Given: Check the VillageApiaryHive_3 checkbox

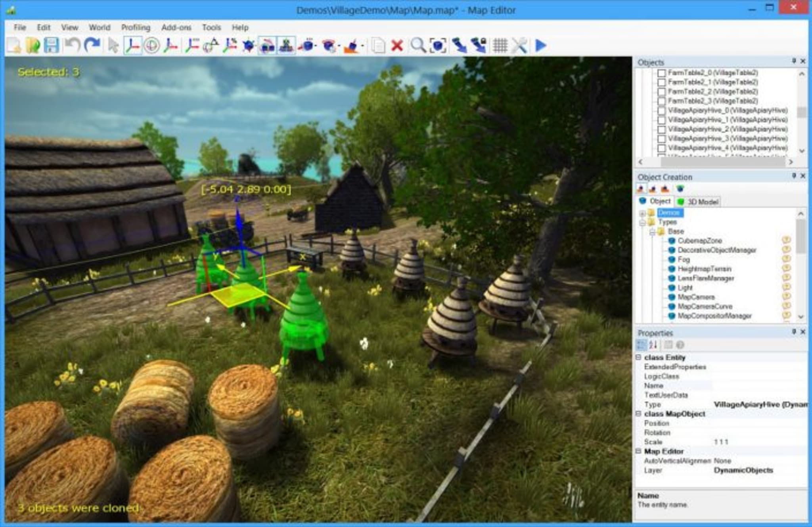Looking at the screenshot, I should (661, 139).
